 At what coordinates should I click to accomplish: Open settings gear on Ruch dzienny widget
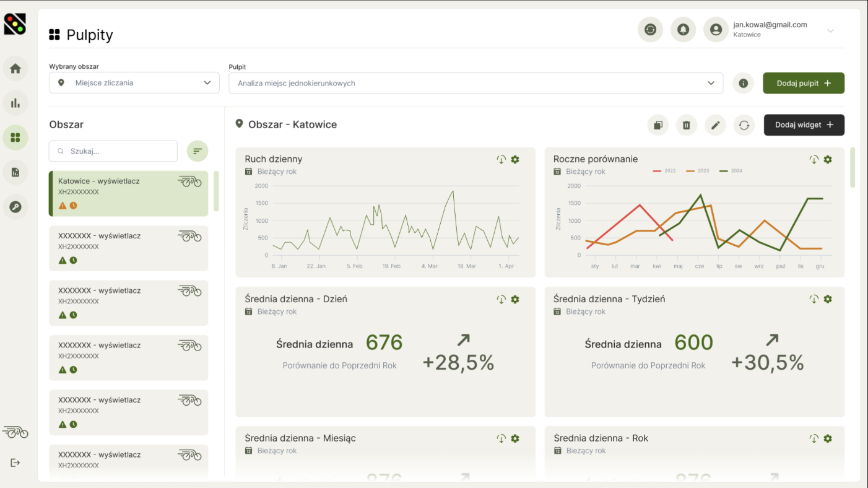point(515,159)
